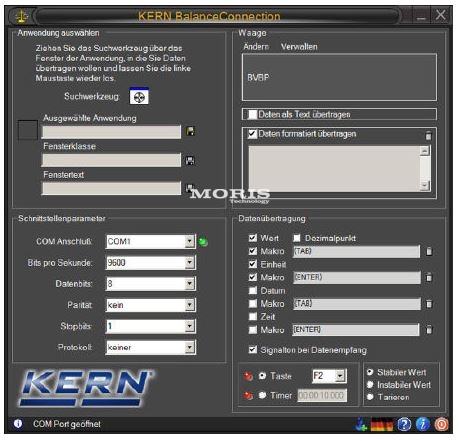Enable the Dezimalpunkt checkbox
459x441 pixels.
[x=297, y=238]
